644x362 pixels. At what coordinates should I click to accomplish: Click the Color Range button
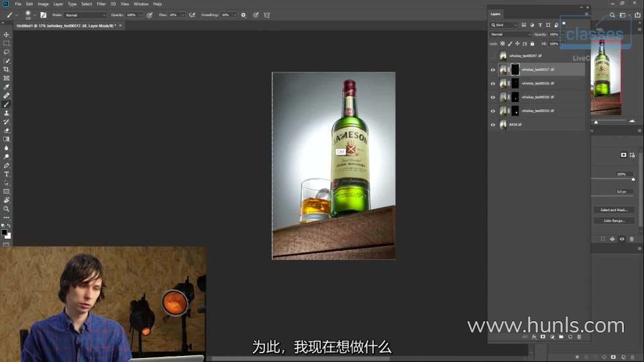click(614, 221)
